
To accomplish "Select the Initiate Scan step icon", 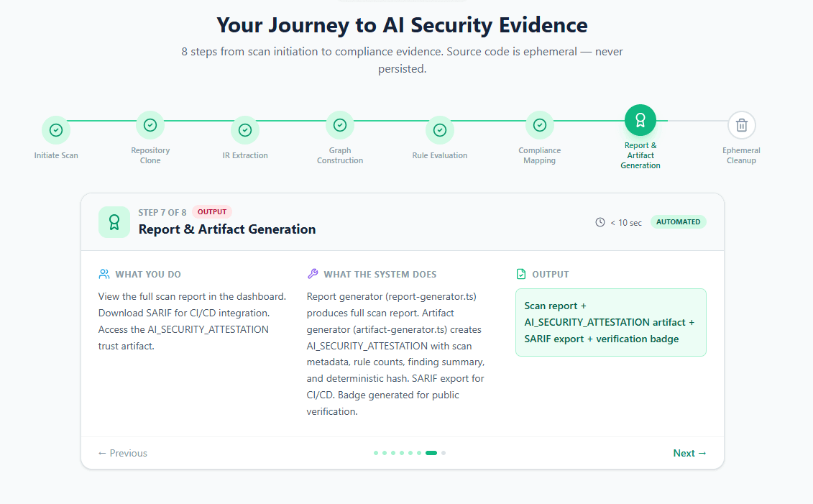I will tap(56, 130).
